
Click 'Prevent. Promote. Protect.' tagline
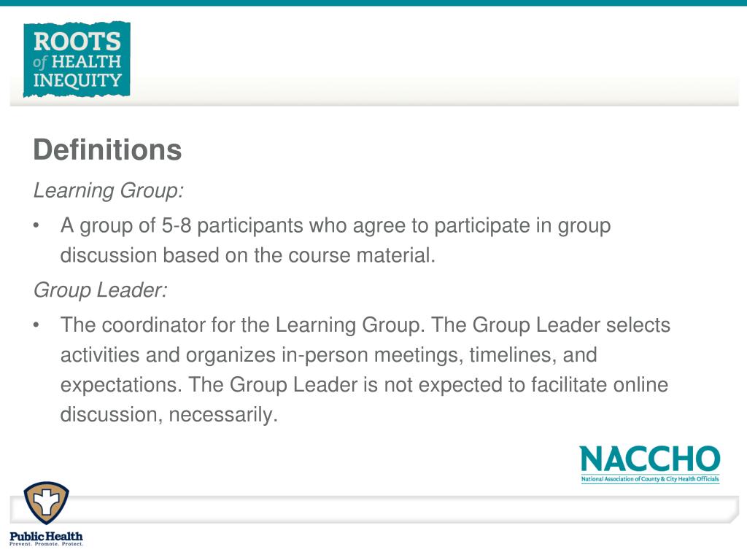[x=46, y=544]
